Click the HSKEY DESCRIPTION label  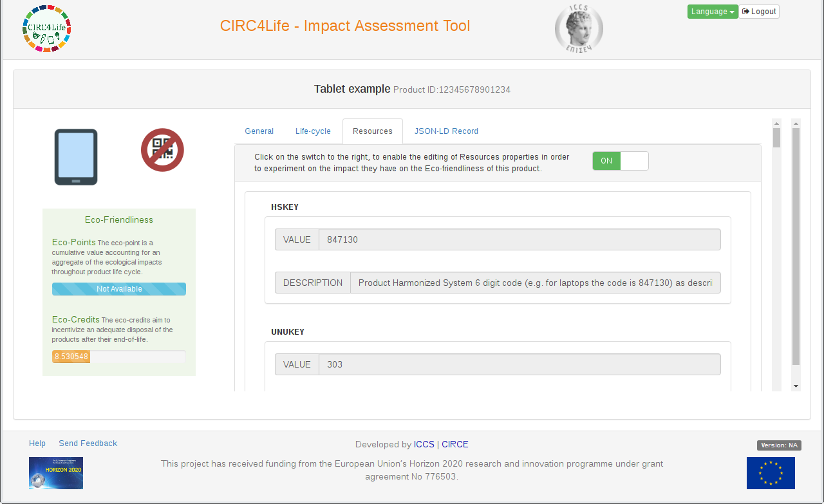coord(313,283)
